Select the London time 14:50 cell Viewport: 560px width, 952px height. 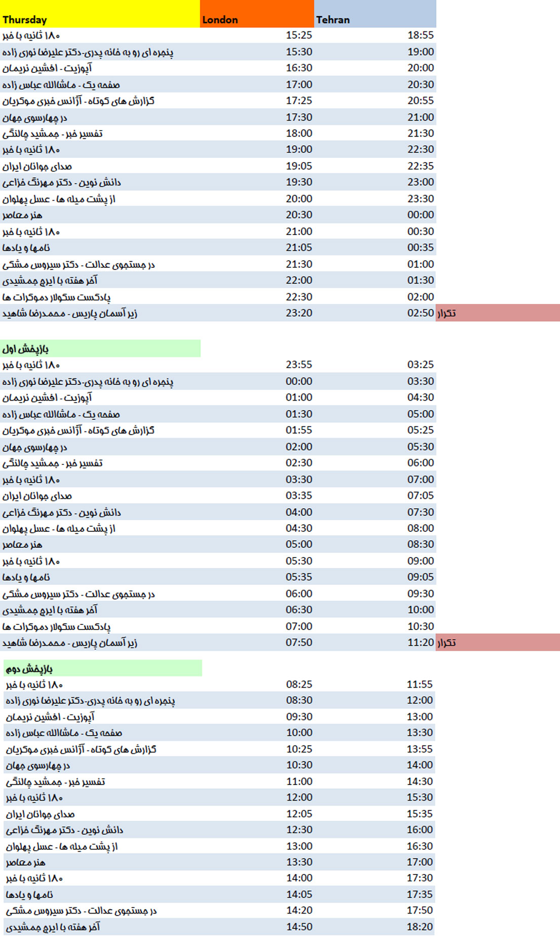pyautogui.click(x=299, y=927)
